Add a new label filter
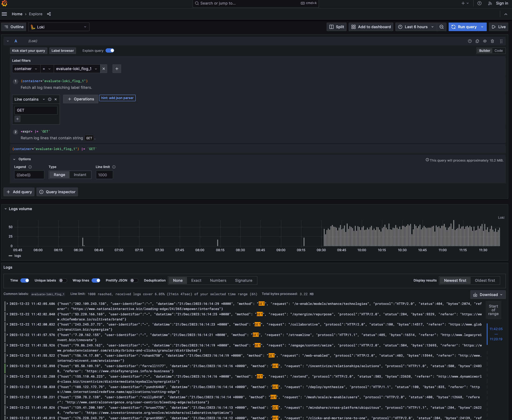Viewport: 512px width, 420px height. pos(117,69)
